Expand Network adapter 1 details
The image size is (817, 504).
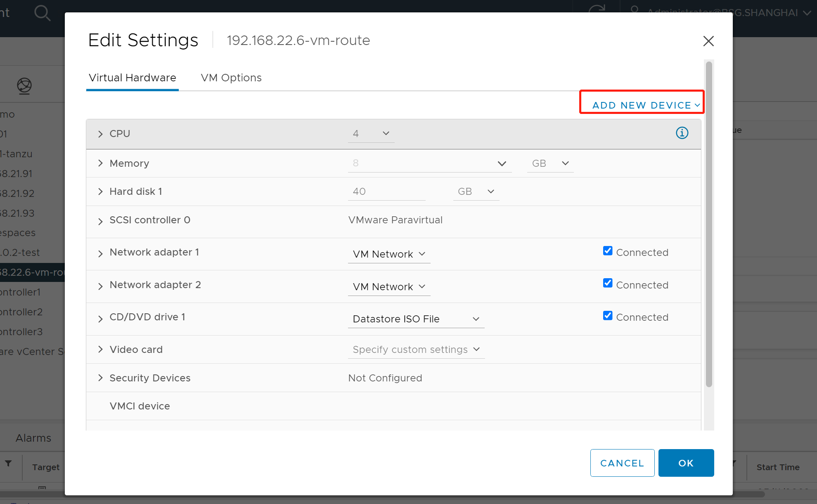100,254
